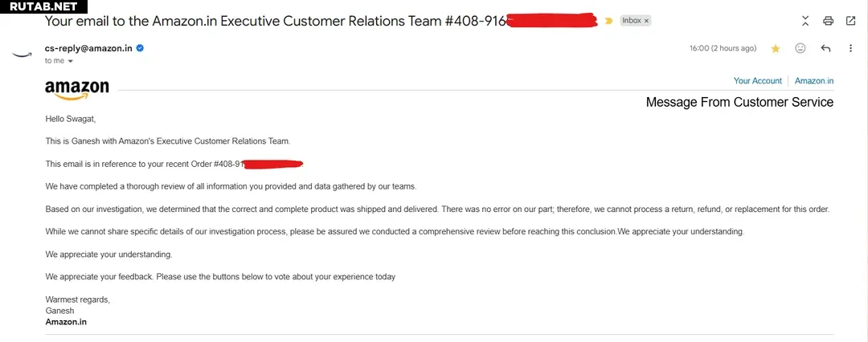This screenshot has height=342, width=868.
Task: Click the cs-reply@amazon.in sender name
Action: (88, 48)
